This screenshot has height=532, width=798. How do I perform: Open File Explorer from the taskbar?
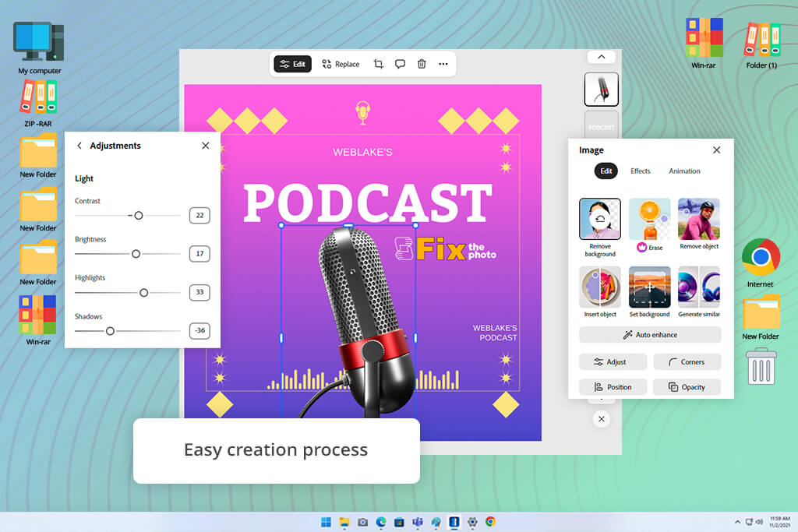click(344, 522)
